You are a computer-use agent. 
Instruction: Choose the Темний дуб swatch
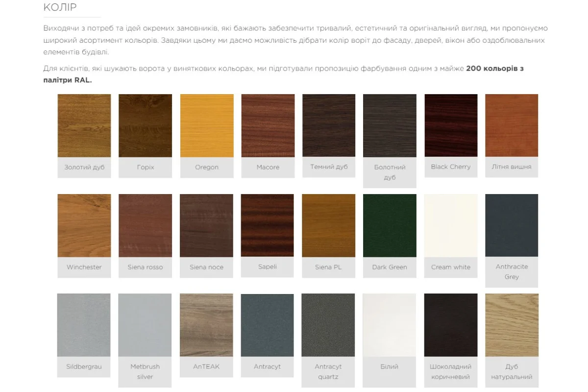[329, 125]
